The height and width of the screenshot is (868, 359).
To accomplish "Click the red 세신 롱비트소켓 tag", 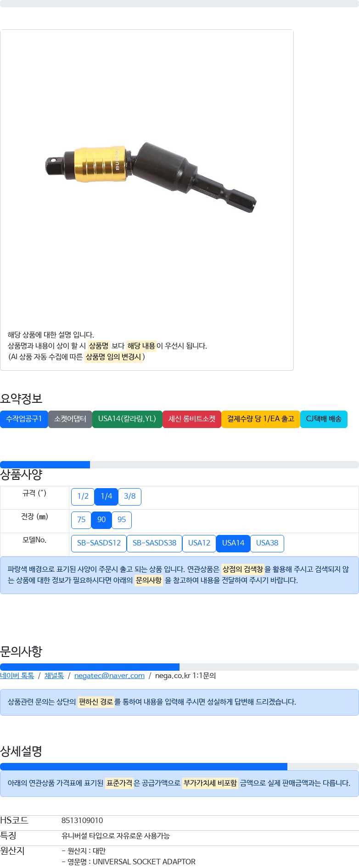I will pyautogui.click(x=192, y=419).
